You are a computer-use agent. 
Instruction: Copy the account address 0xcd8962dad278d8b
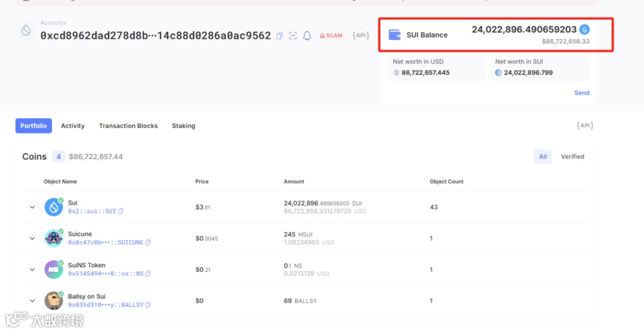coord(279,36)
